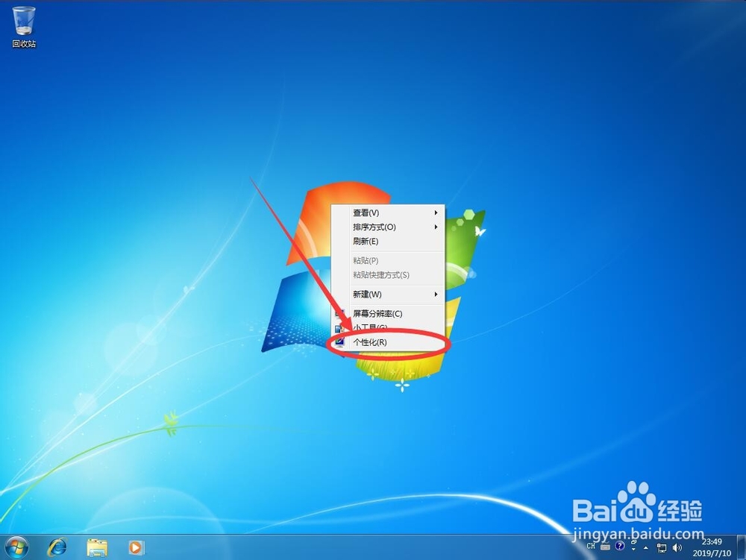The image size is (746, 560).
Task: Click the icon beside 屏幕分辨率(C)
Action: click(339, 314)
